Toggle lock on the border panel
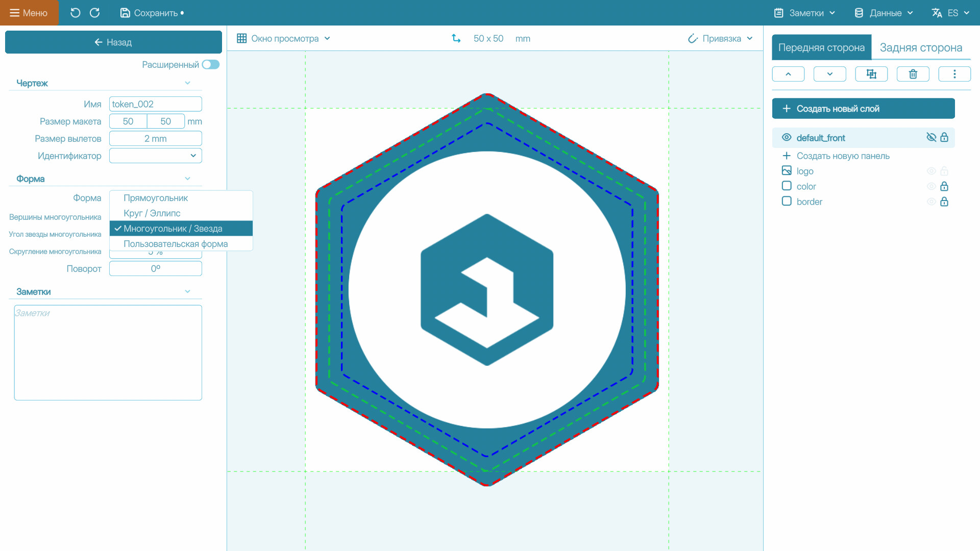 (944, 202)
